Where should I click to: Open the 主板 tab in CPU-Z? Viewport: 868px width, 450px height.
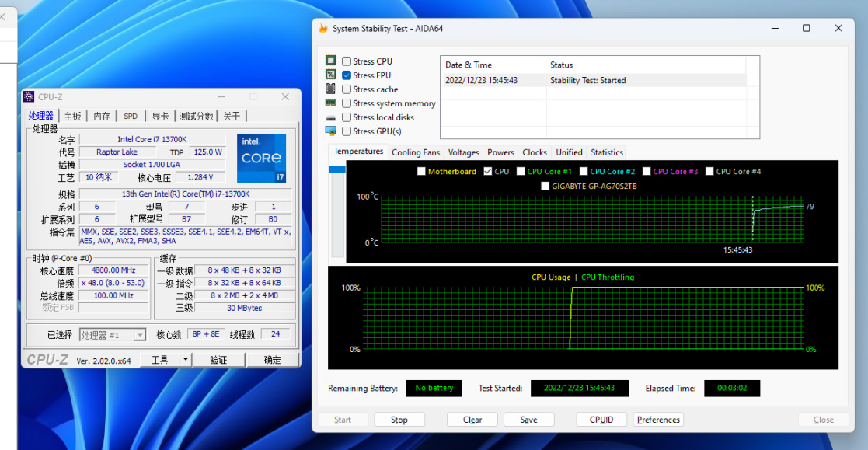(72, 117)
